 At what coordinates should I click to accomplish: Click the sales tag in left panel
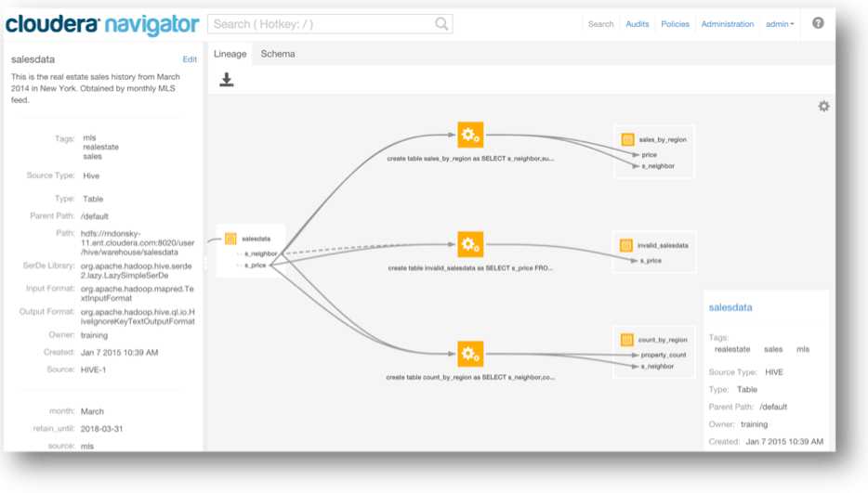pos(92,157)
